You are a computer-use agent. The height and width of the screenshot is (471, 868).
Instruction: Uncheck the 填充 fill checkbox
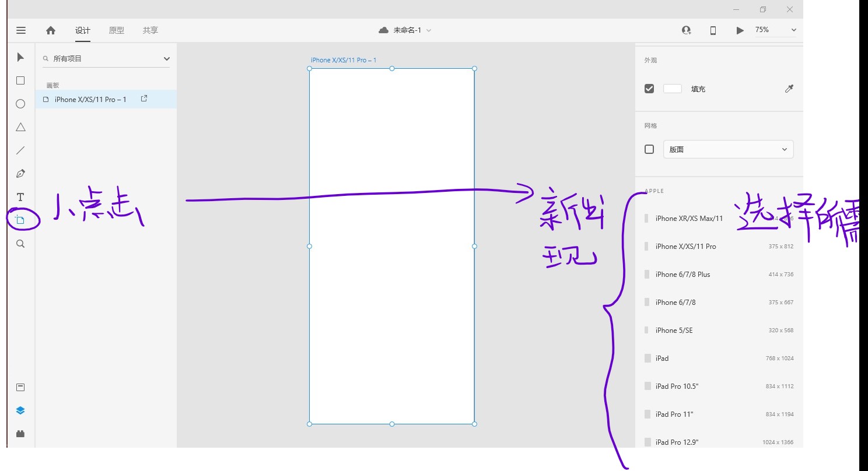pos(649,89)
